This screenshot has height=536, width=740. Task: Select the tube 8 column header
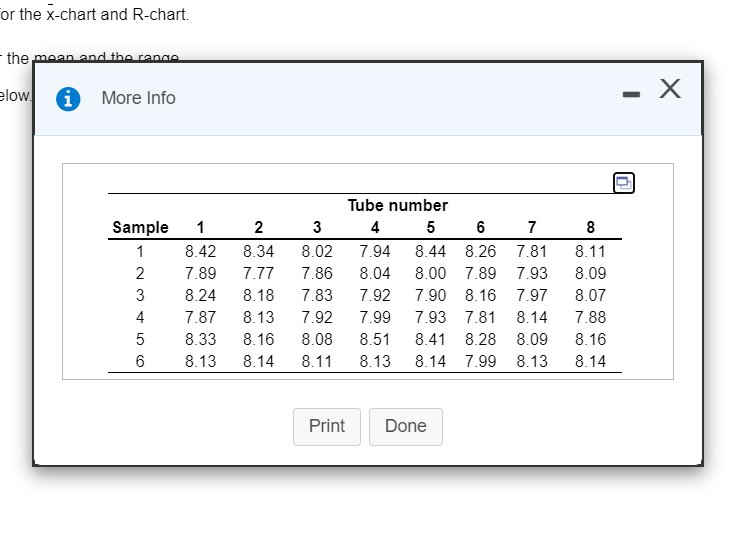point(591,228)
